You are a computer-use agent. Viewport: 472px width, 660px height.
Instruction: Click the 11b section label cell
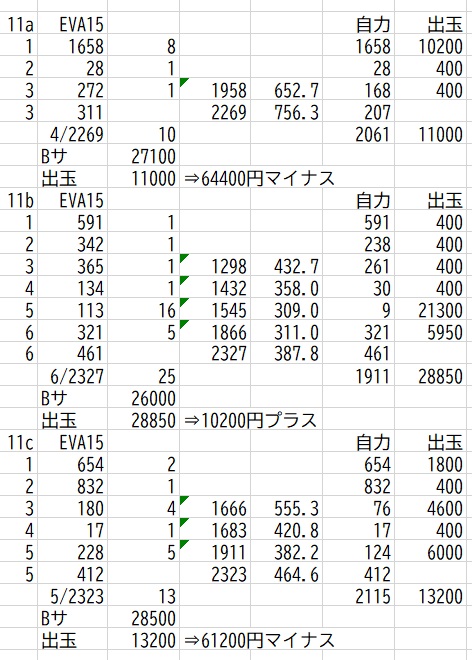19,200
